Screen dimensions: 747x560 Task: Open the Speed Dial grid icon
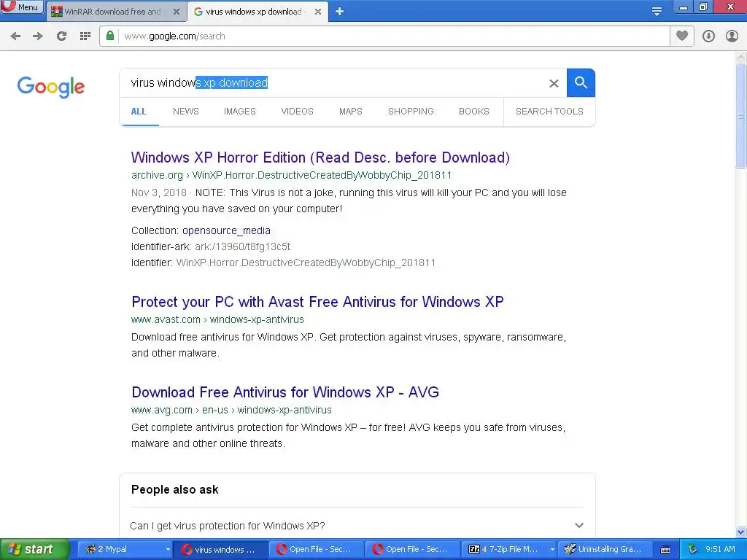[85, 36]
